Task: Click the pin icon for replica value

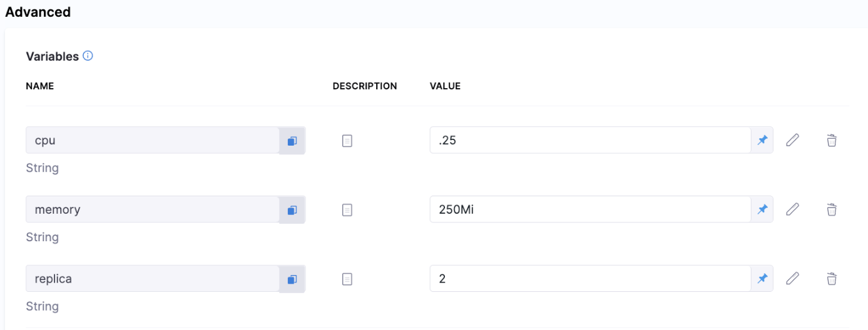Action: point(762,279)
